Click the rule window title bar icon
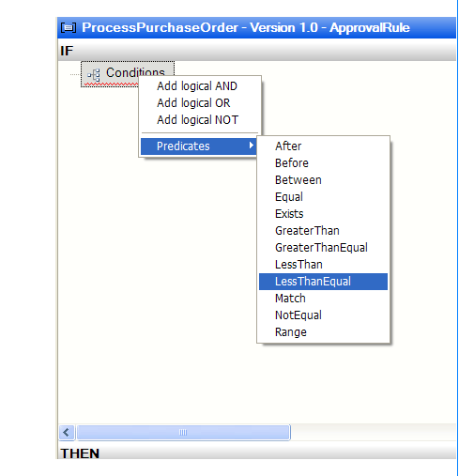The width and height of the screenshot is (459, 476). [x=69, y=28]
